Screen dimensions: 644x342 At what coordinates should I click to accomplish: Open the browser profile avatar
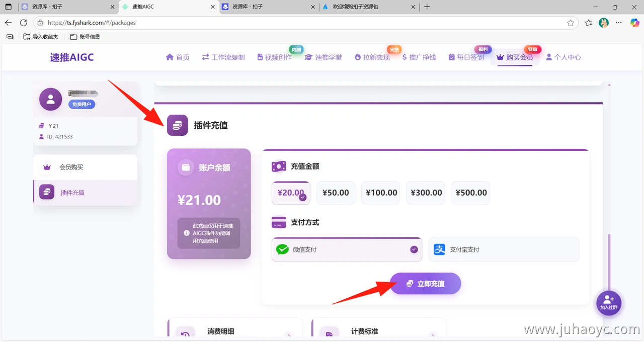(604, 23)
